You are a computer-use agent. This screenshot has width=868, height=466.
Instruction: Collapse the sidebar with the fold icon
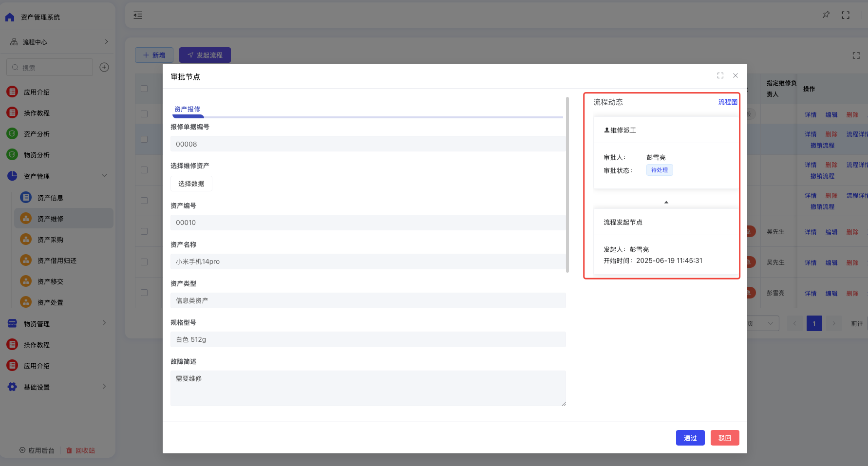(x=138, y=15)
